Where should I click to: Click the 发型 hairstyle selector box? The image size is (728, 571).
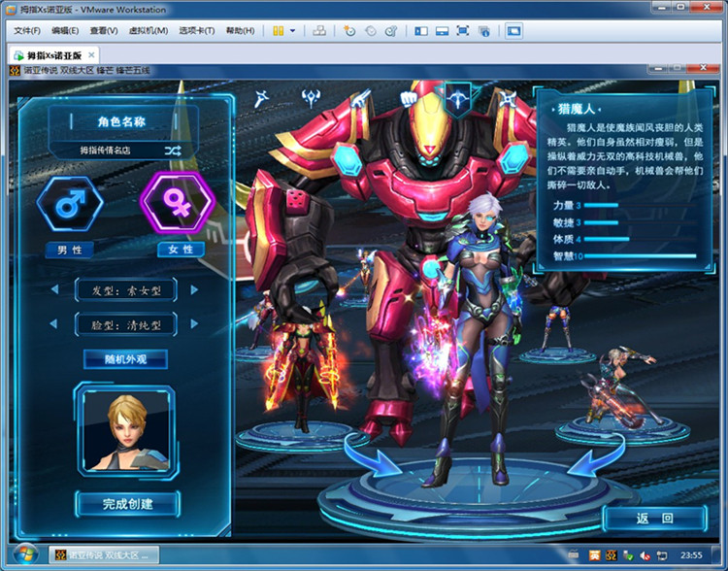(126, 290)
